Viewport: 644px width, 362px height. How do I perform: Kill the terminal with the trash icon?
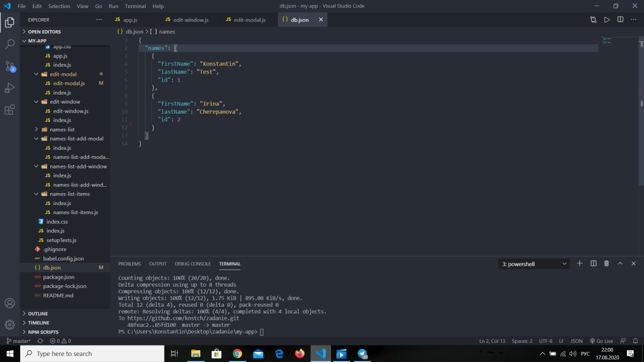(x=606, y=263)
